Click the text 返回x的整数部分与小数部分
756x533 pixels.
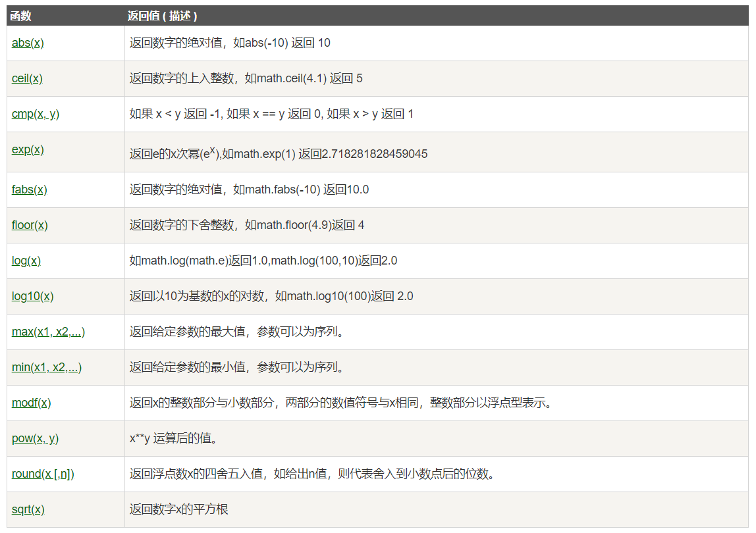click(x=202, y=403)
